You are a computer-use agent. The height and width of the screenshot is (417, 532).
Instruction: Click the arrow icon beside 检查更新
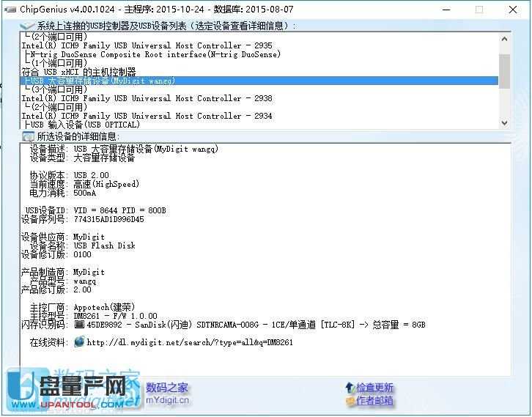point(350,388)
